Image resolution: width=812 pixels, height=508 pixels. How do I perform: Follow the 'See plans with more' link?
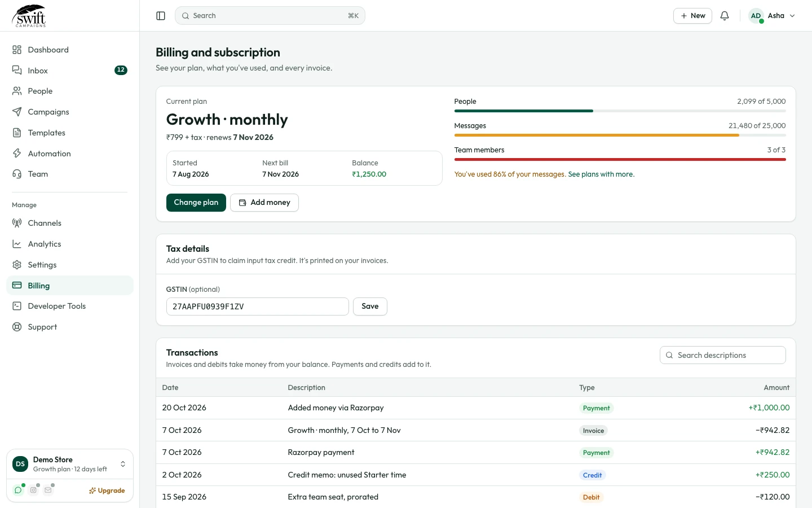(x=601, y=174)
